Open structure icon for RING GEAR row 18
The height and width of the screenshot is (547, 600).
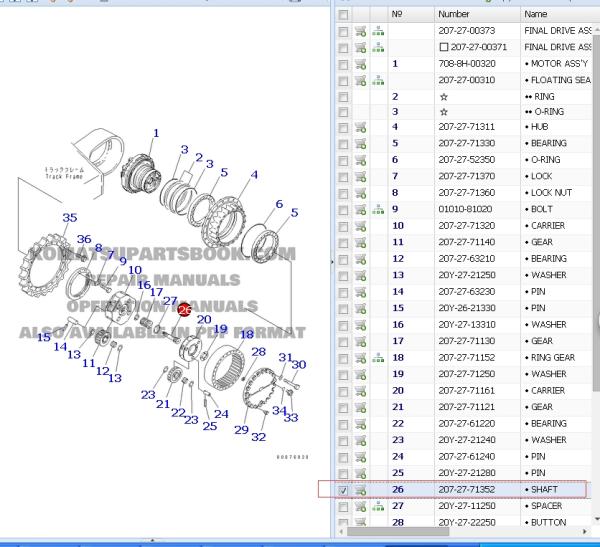click(378, 358)
